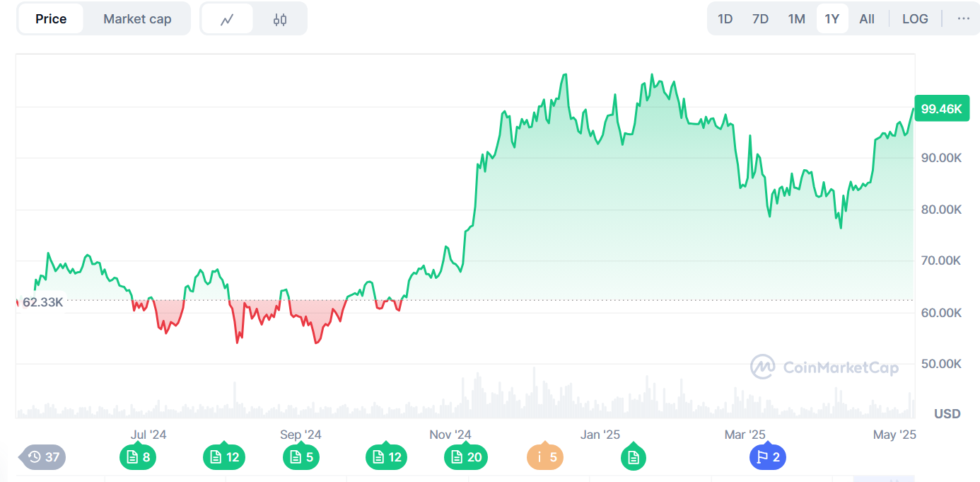Click the Jul '24 date label
Image resolution: width=980 pixels, height=482 pixels.
tap(148, 435)
